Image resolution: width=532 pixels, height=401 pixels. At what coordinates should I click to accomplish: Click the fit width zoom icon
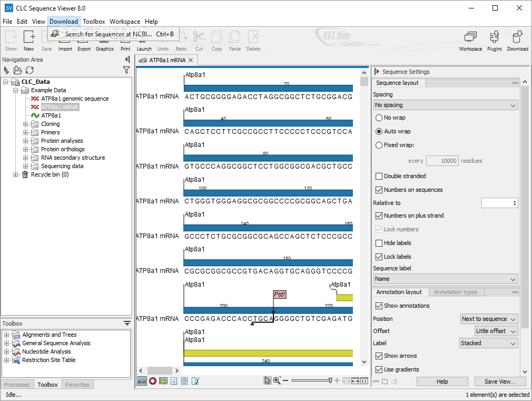pyautogui.click(x=355, y=381)
